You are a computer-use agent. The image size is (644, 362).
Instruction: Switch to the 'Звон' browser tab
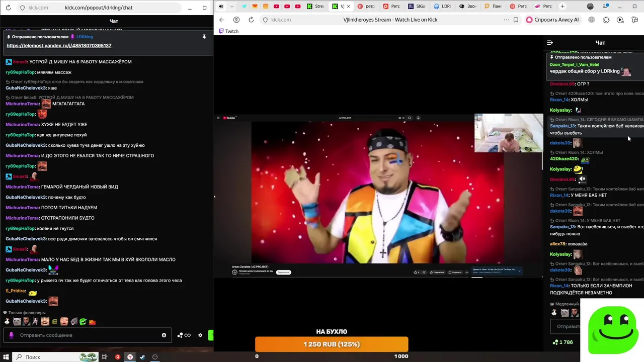tap(468, 7)
